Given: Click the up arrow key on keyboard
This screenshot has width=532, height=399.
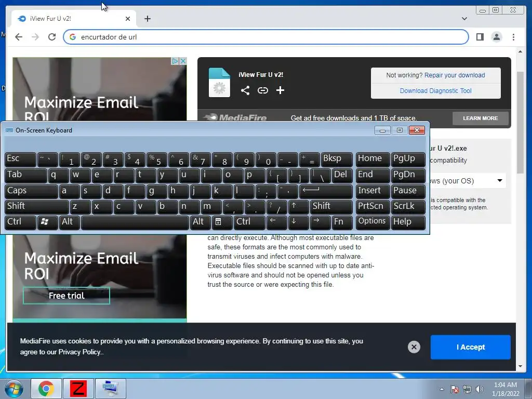Looking at the screenshot, I should click(298, 207).
